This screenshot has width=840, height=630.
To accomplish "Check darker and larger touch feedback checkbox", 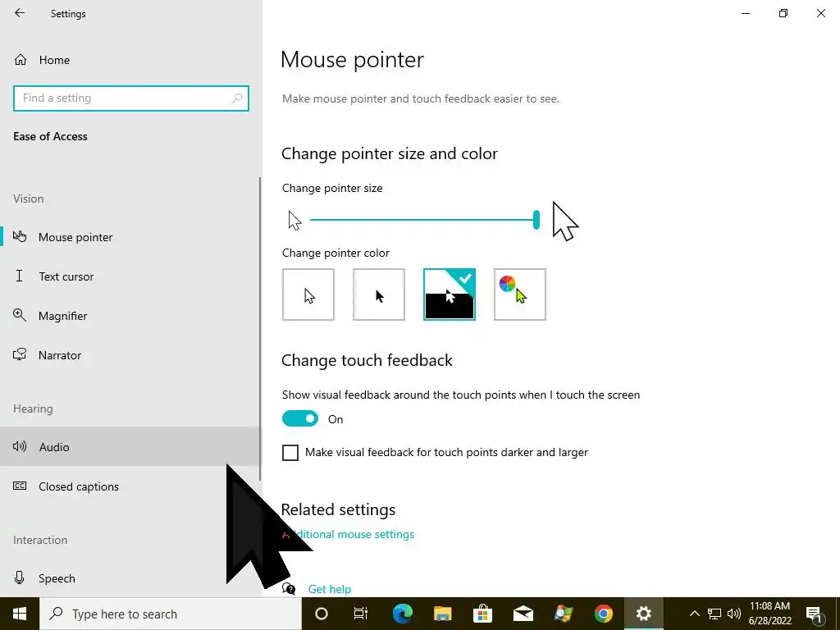I will (x=290, y=452).
